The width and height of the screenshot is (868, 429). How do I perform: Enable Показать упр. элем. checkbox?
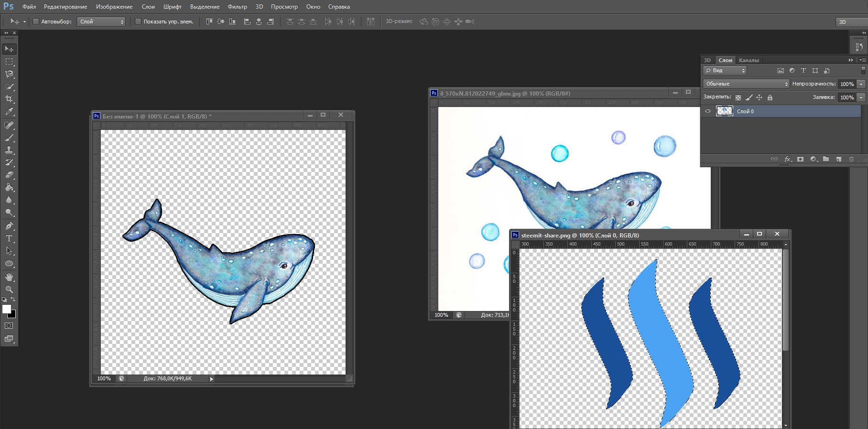pos(138,21)
